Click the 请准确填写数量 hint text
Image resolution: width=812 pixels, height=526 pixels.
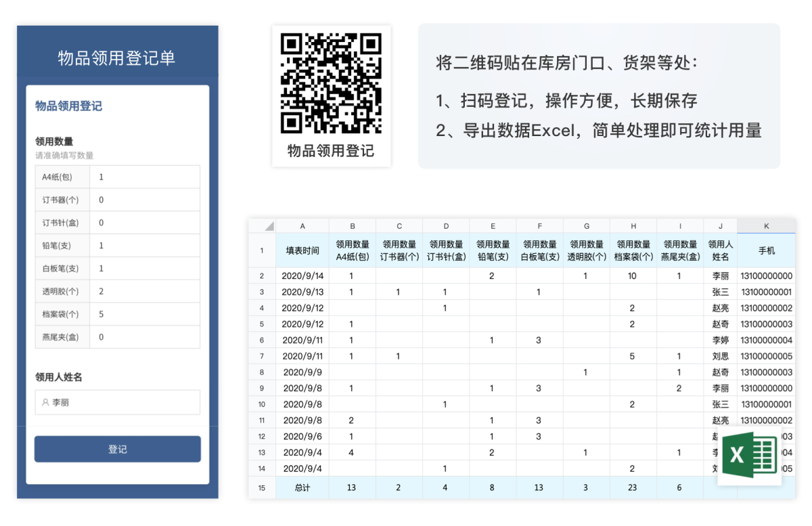(x=64, y=156)
